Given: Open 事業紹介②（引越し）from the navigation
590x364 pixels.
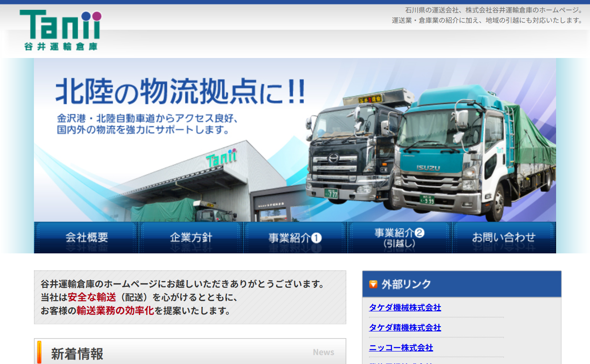Looking at the screenshot, I should pyautogui.click(x=399, y=237).
